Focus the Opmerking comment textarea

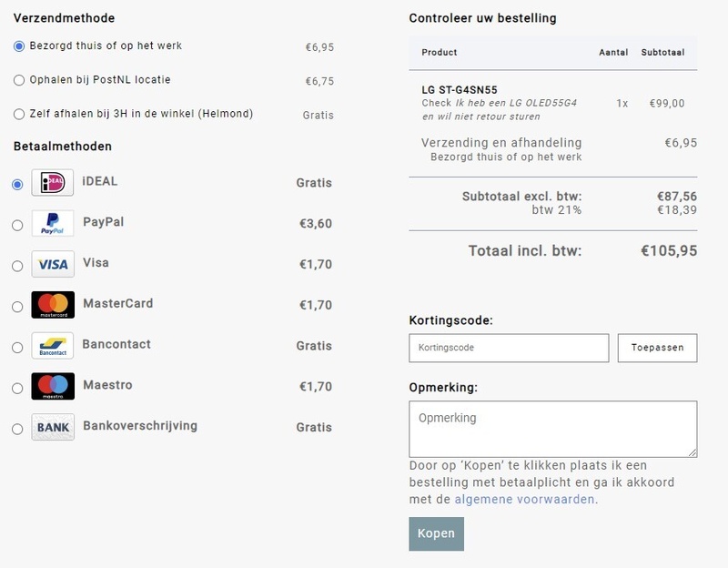552,428
